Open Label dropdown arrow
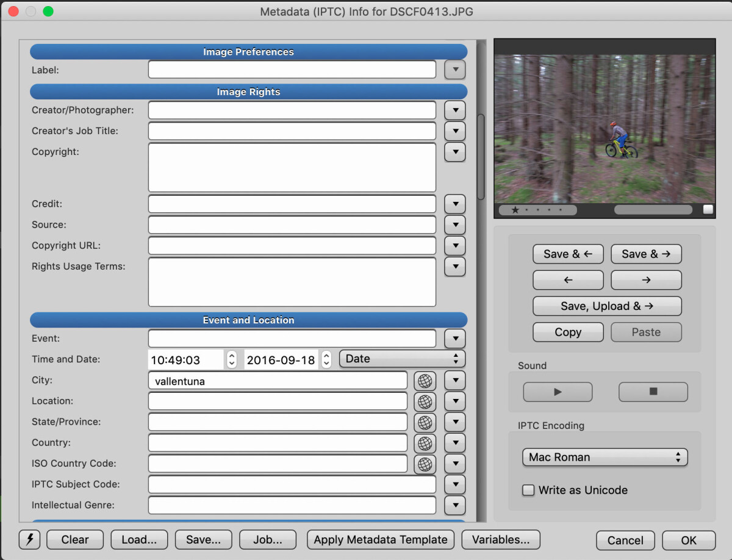 455,70
